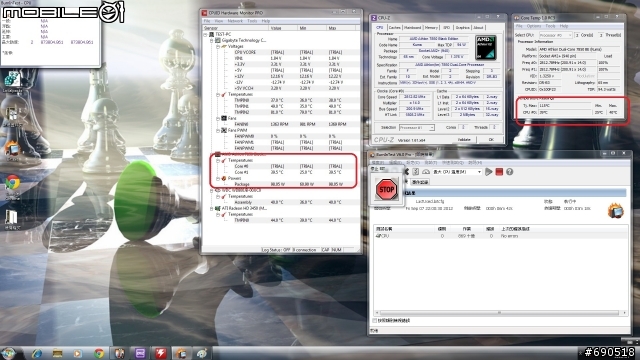The height and width of the screenshot is (360, 640).
Task: Open Help menu in Core Temp
Action: click(x=564, y=26)
